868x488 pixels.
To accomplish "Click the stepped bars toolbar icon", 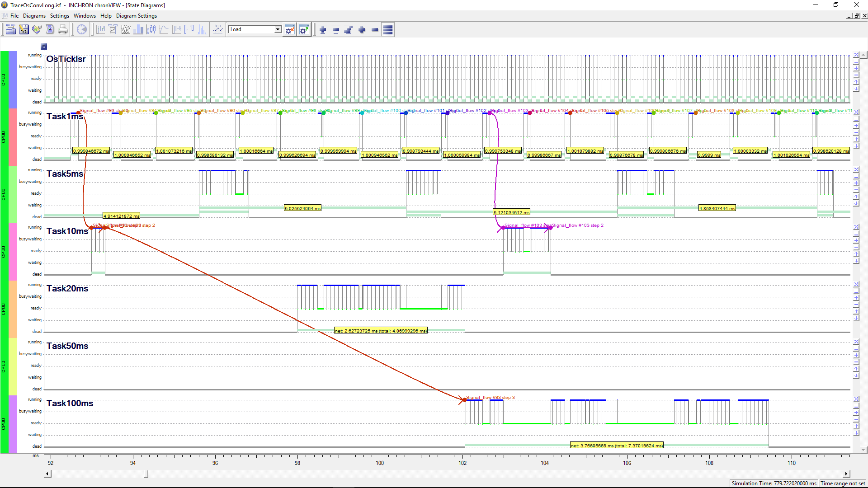I will pyautogui.click(x=349, y=30).
